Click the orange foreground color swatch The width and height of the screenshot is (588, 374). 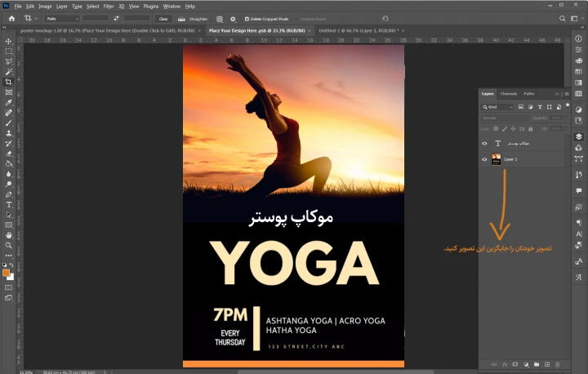[x=7, y=273]
